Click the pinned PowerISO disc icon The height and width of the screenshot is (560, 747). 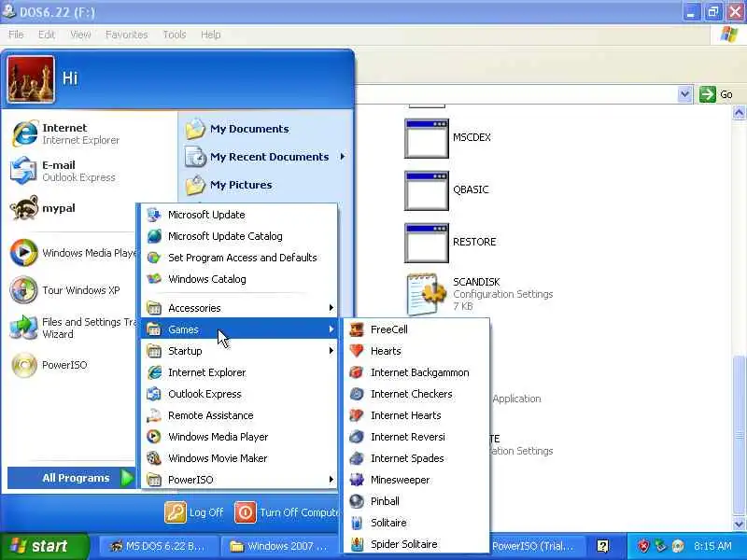click(24, 365)
